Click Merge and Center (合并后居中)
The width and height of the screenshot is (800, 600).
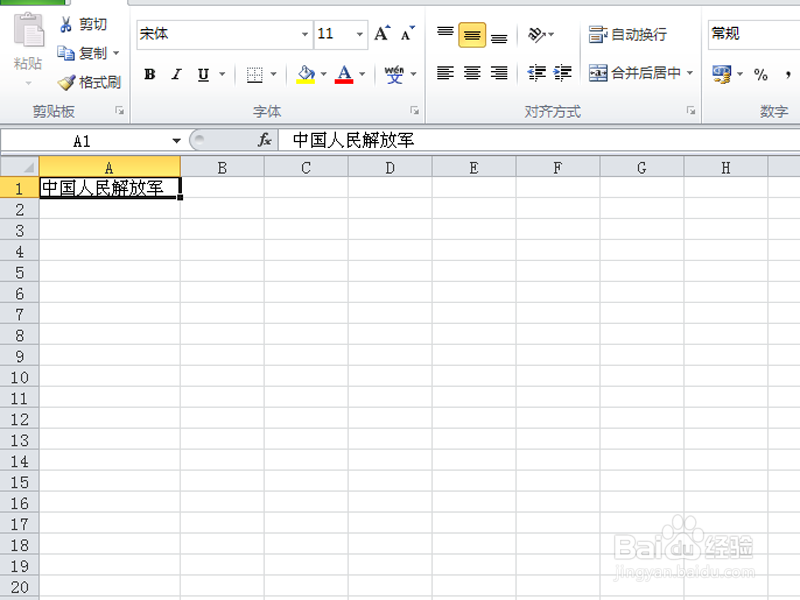(x=635, y=73)
